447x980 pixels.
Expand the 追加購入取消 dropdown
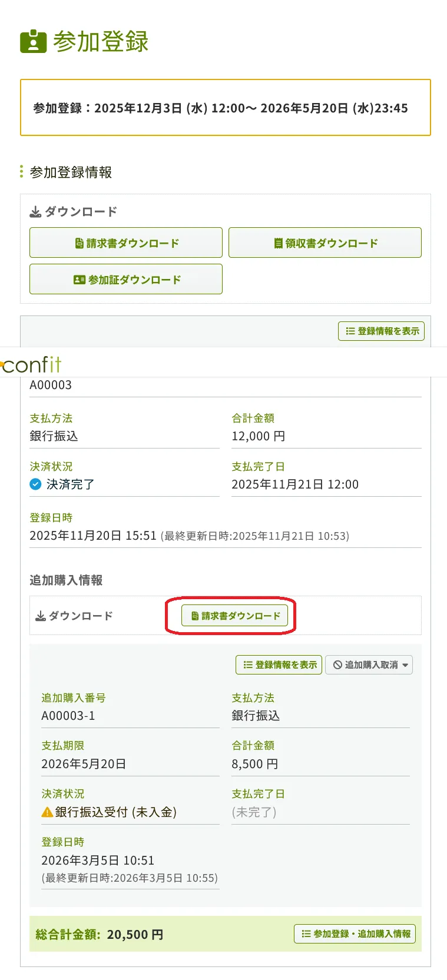pos(369,665)
